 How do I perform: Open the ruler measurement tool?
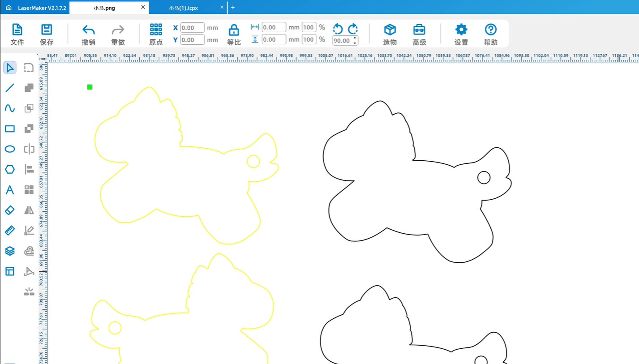[10, 231]
